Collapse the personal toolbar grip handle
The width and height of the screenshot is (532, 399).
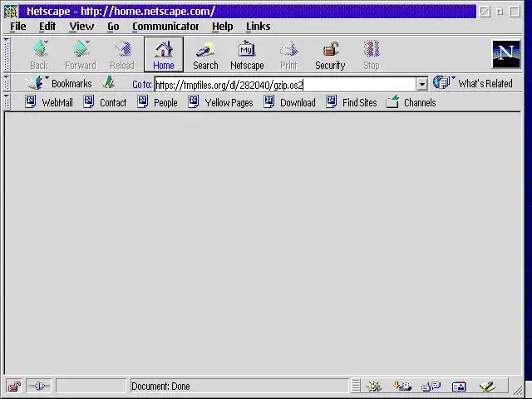point(7,102)
